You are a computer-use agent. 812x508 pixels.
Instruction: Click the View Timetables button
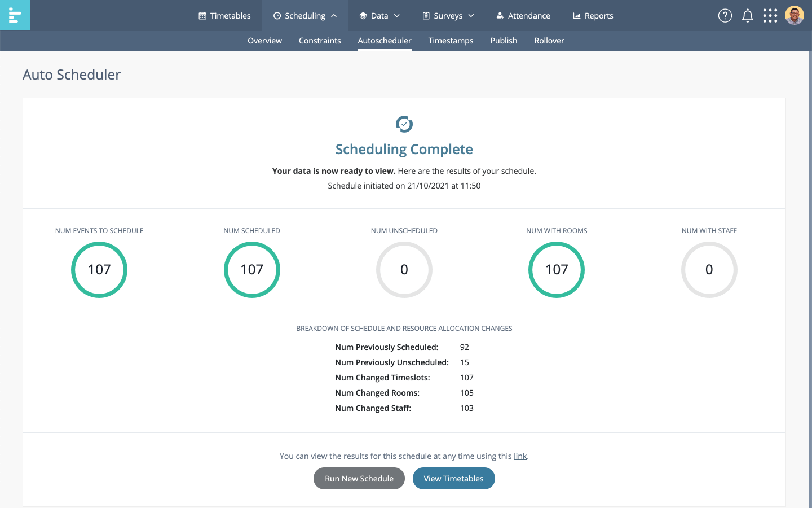(453, 478)
